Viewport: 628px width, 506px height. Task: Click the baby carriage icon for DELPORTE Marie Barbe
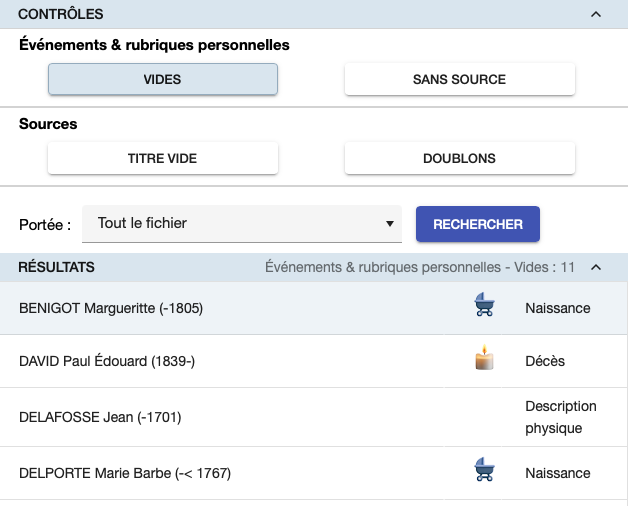pos(484,469)
